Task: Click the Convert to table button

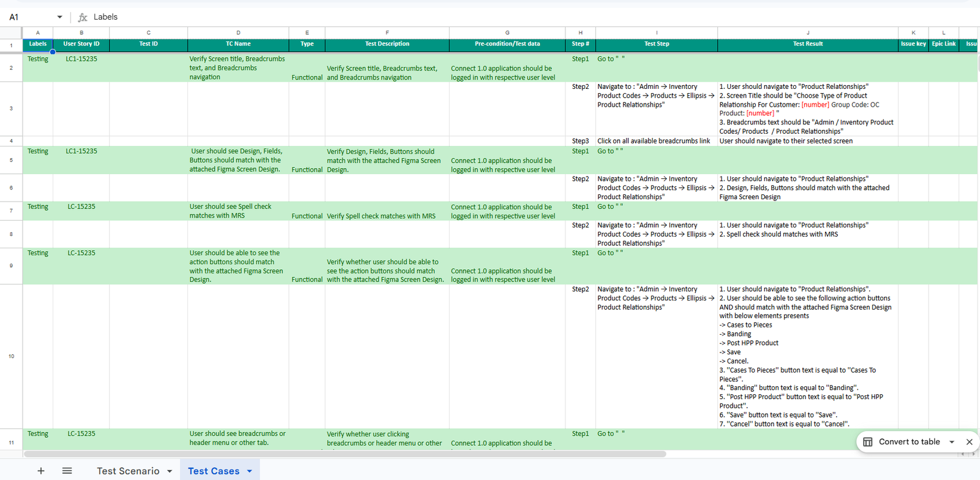Action: (x=909, y=442)
